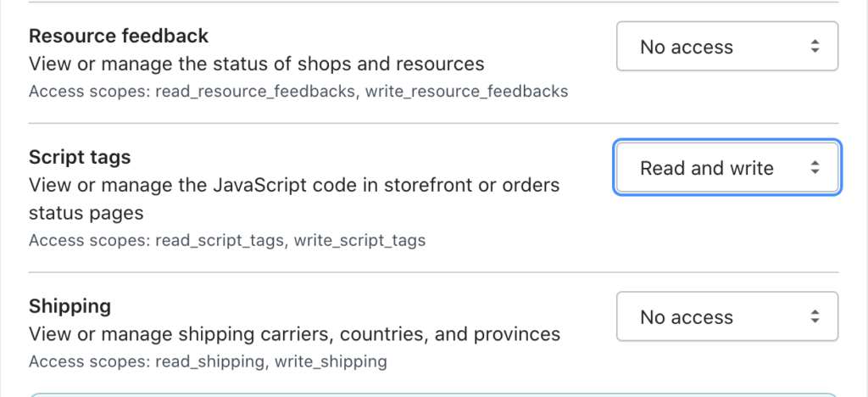Click the "Shipping" heading
Viewport: 868px width, 397px height.
tap(70, 306)
